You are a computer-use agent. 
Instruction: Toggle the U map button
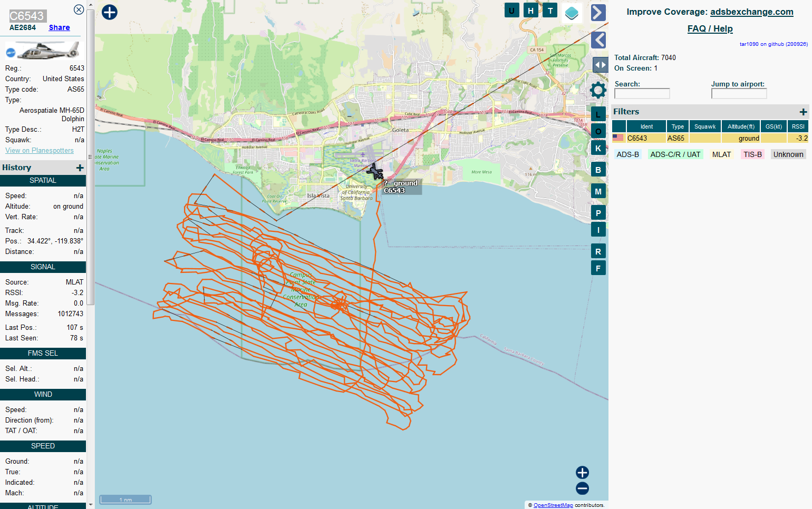[x=511, y=11]
